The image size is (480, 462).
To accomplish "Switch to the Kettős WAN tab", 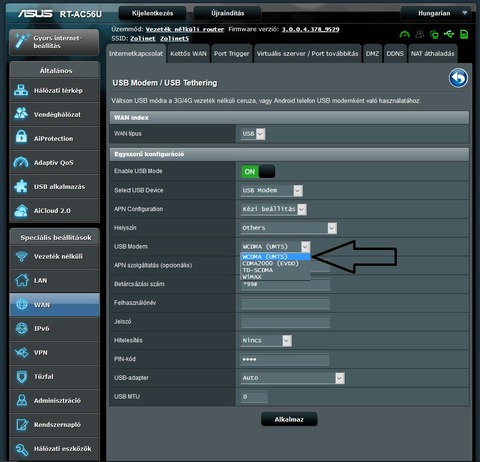I will click(x=188, y=54).
